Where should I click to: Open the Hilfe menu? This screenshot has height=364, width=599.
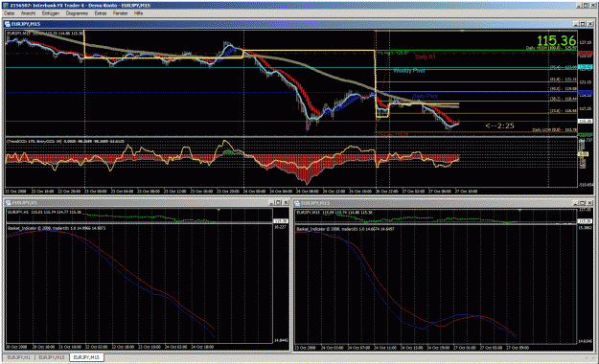[138, 13]
